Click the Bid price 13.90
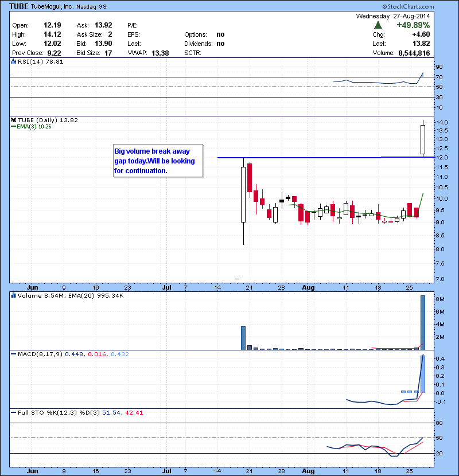The width and height of the screenshot is (459, 476). coord(103,44)
